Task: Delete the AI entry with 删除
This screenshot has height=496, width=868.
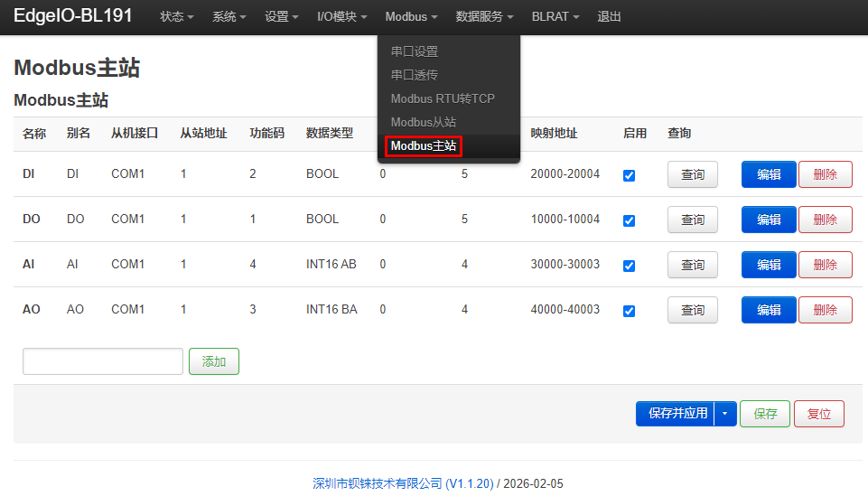Action: click(826, 265)
